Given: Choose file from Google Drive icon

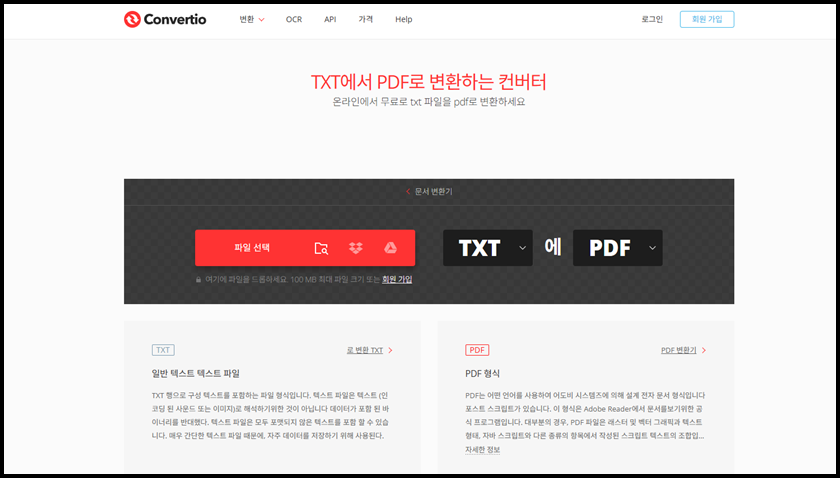Looking at the screenshot, I should coord(390,248).
